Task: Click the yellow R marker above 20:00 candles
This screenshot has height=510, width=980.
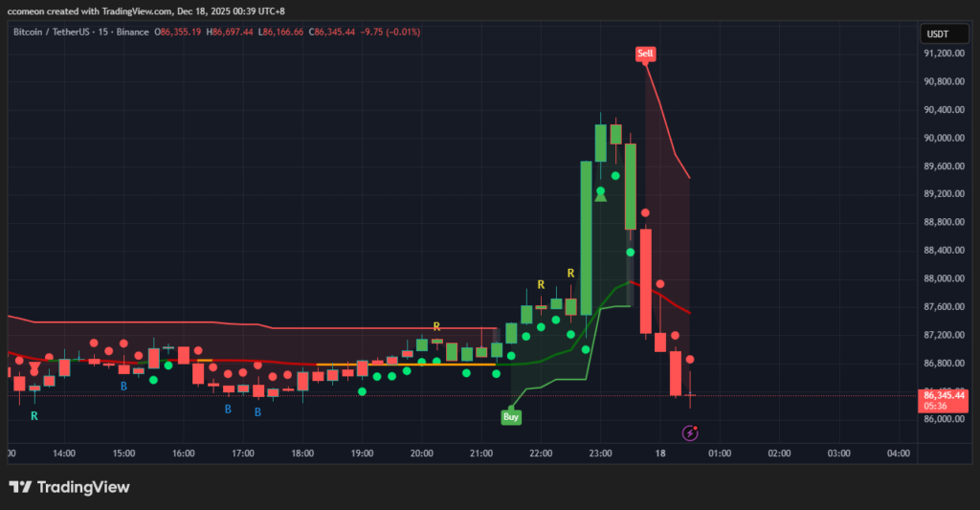Action: (436, 326)
